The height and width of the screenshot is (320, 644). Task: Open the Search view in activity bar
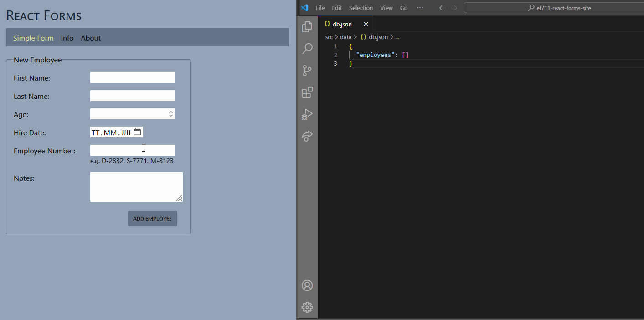(307, 49)
